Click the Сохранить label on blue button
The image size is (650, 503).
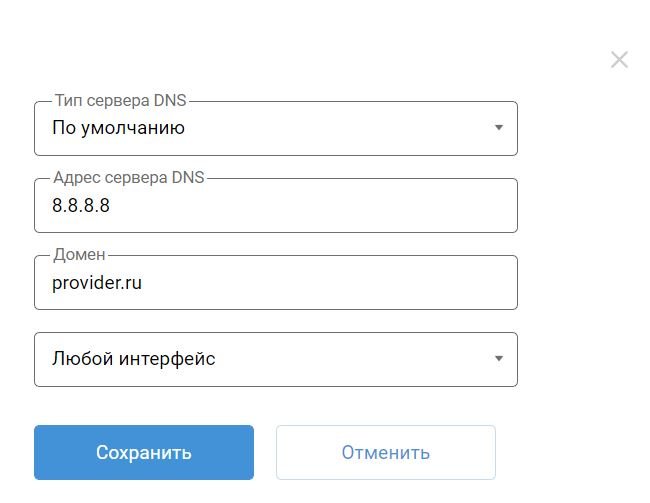tap(143, 453)
